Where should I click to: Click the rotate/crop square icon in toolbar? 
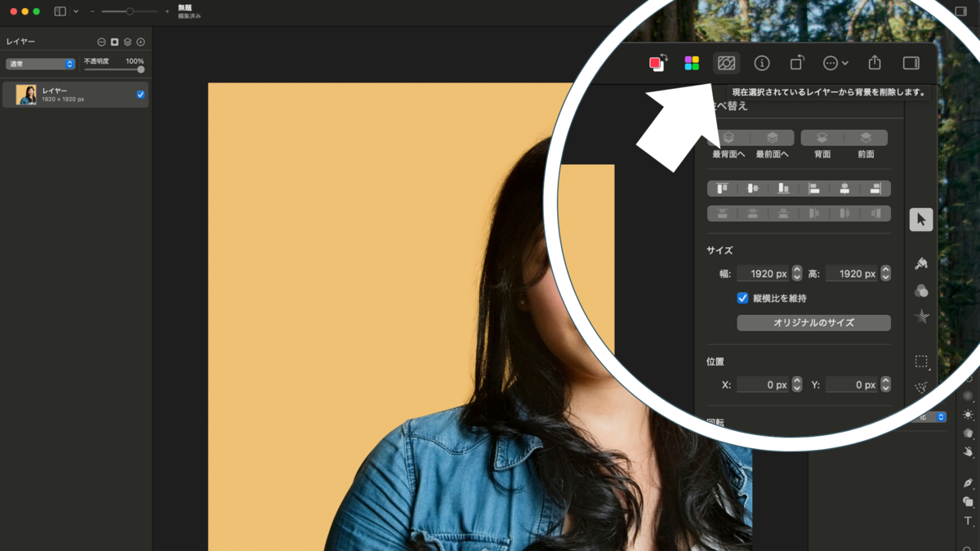pos(797,63)
